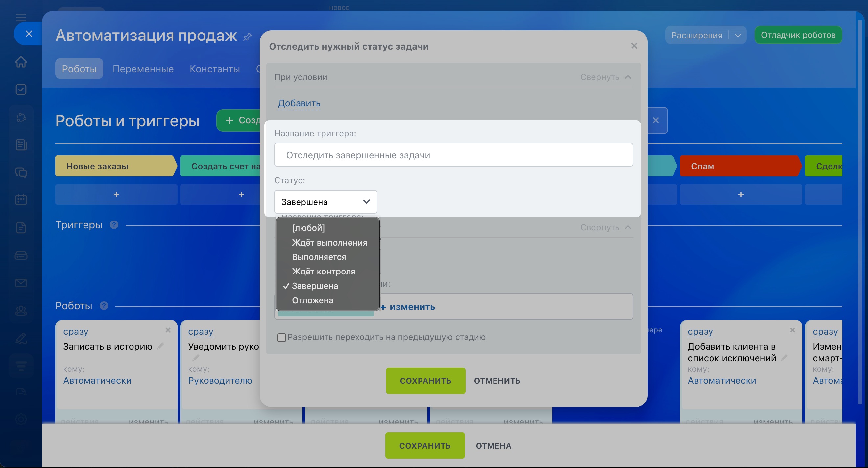Add item under Новые заказы stage
The image size is (868, 468).
point(116,195)
